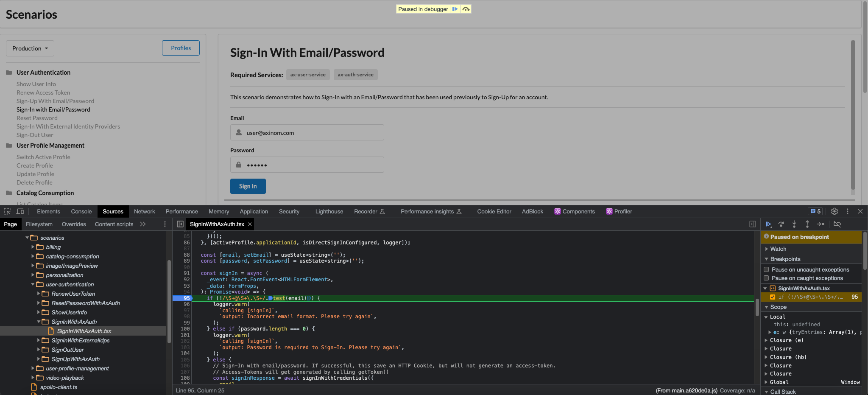This screenshot has height=395, width=868.
Task: Open the Production environment dropdown
Action: (x=30, y=48)
